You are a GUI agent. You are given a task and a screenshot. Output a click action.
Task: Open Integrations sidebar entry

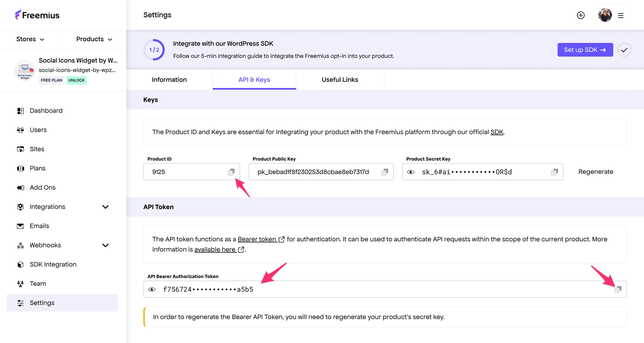tap(48, 207)
